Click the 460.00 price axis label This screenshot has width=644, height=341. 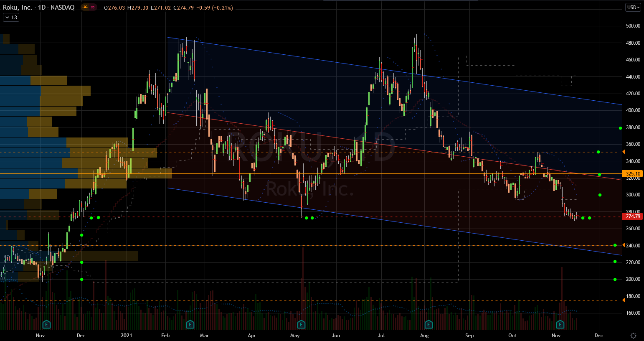pos(633,60)
